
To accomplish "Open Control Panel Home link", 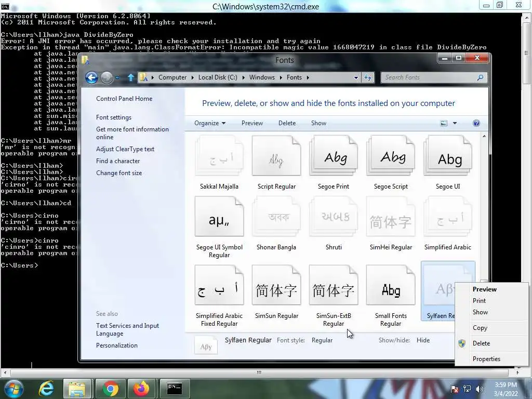I will 124,99.
